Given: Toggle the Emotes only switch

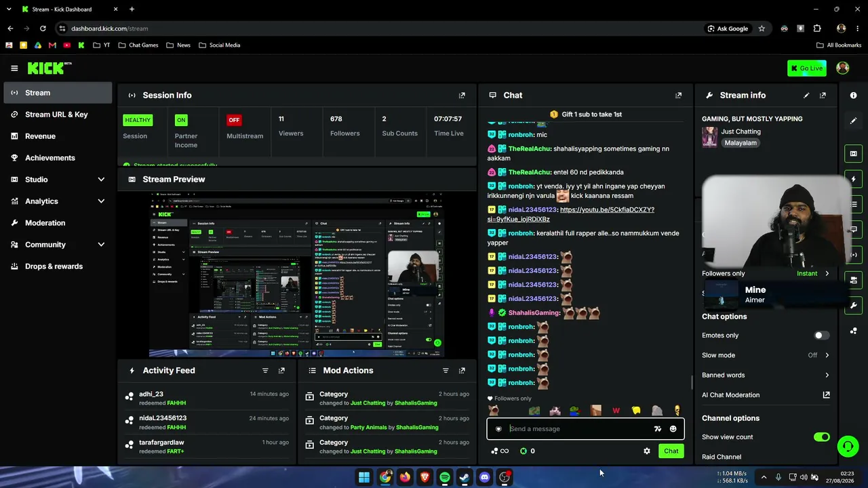Looking at the screenshot, I should tap(822, 335).
